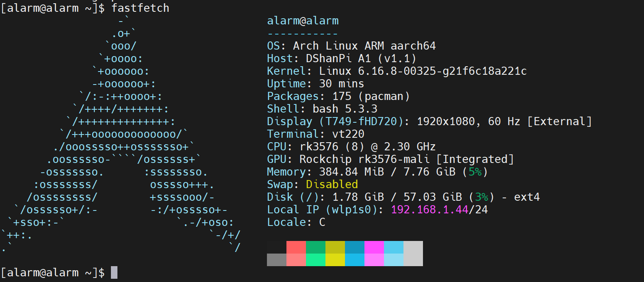
Task: Select the bright yellow swatch in the bottom row
Action: pyautogui.click(x=335, y=260)
